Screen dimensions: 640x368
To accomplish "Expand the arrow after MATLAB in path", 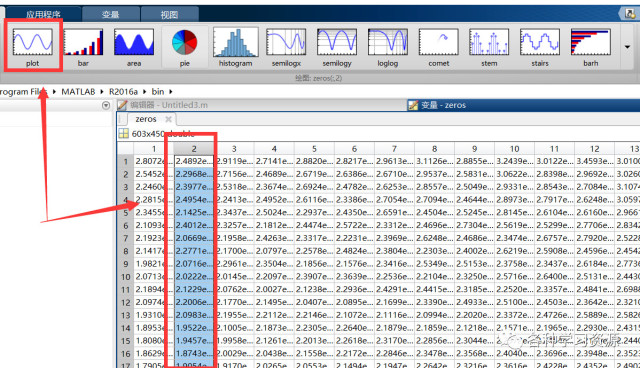I will [102, 92].
